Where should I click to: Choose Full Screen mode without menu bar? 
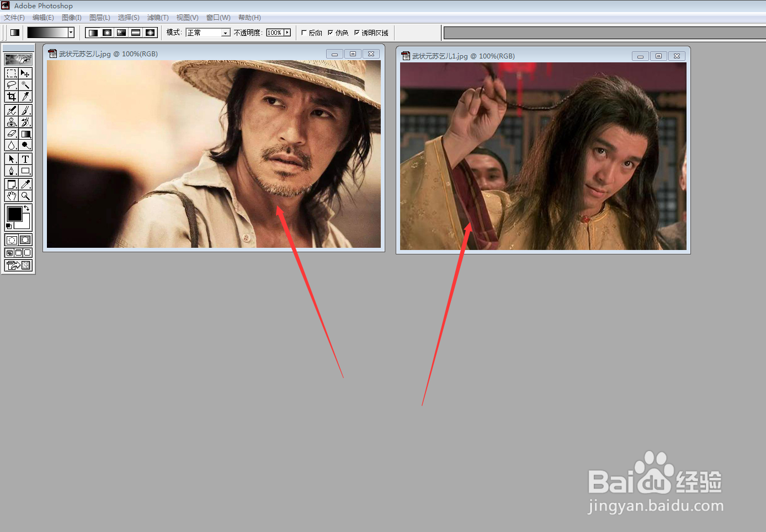[27, 253]
